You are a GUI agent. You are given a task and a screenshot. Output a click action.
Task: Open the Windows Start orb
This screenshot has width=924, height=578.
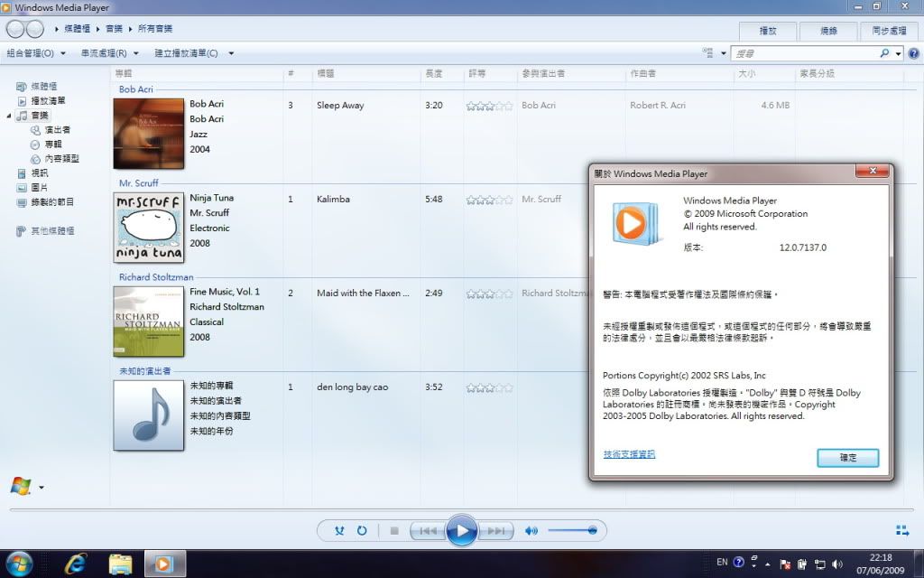(20, 564)
